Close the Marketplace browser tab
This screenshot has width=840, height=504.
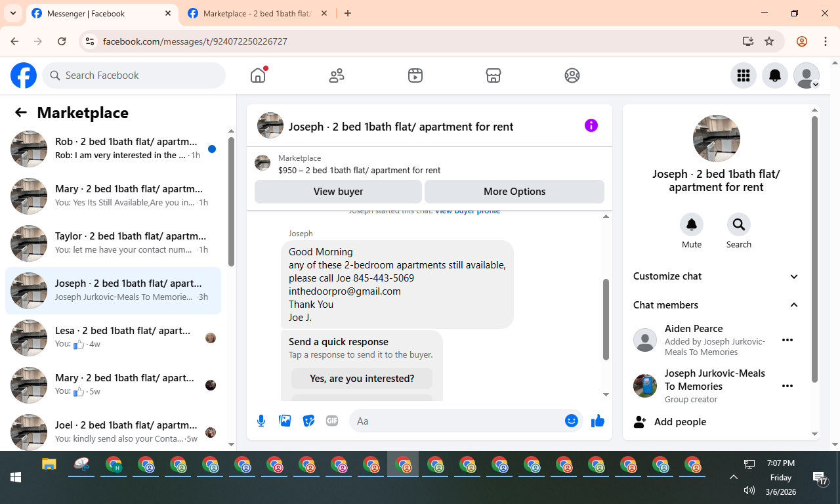pyautogui.click(x=325, y=13)
